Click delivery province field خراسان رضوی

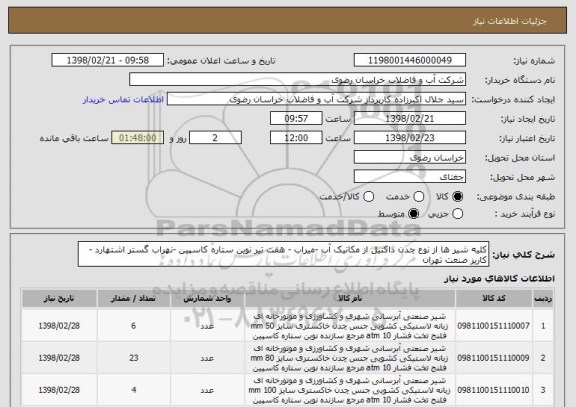(x=410, y=157)
